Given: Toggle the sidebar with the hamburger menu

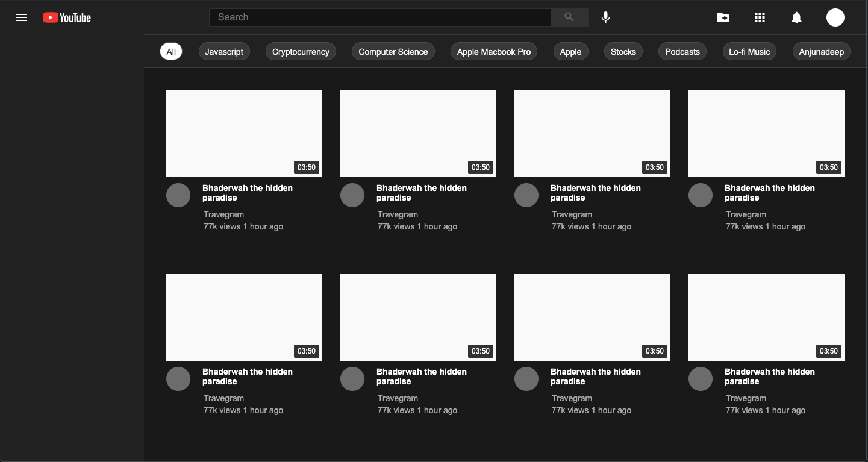Looking at the screenshot, I should [x=21, y=17].
